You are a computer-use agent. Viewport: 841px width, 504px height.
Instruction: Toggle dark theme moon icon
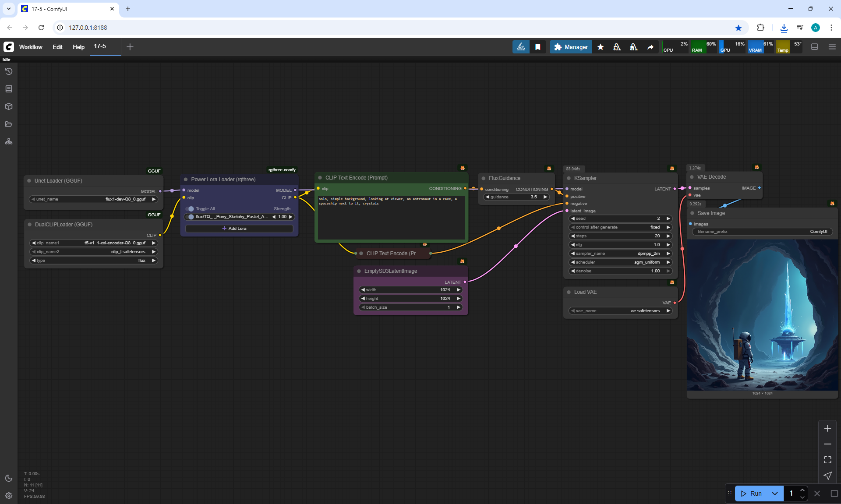[9, 478]
